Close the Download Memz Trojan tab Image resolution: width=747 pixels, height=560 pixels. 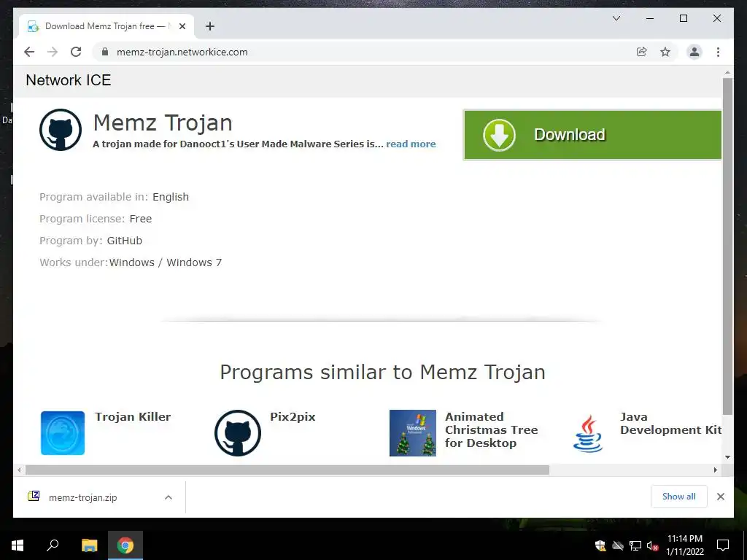[x=182, y=26]
